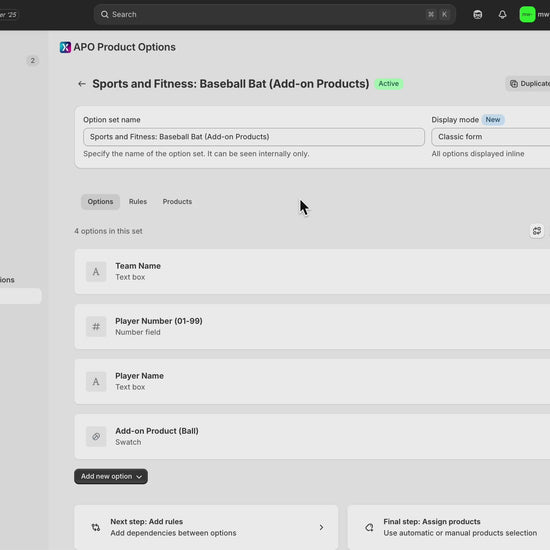Click the APO Product Options app logo

pyautogui.click(x=65, y=47)
